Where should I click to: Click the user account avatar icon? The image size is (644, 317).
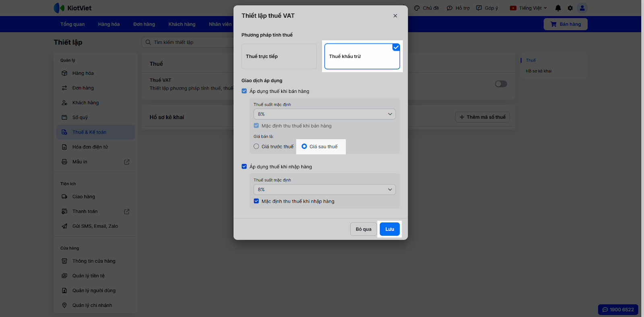[x=582, y=8]
